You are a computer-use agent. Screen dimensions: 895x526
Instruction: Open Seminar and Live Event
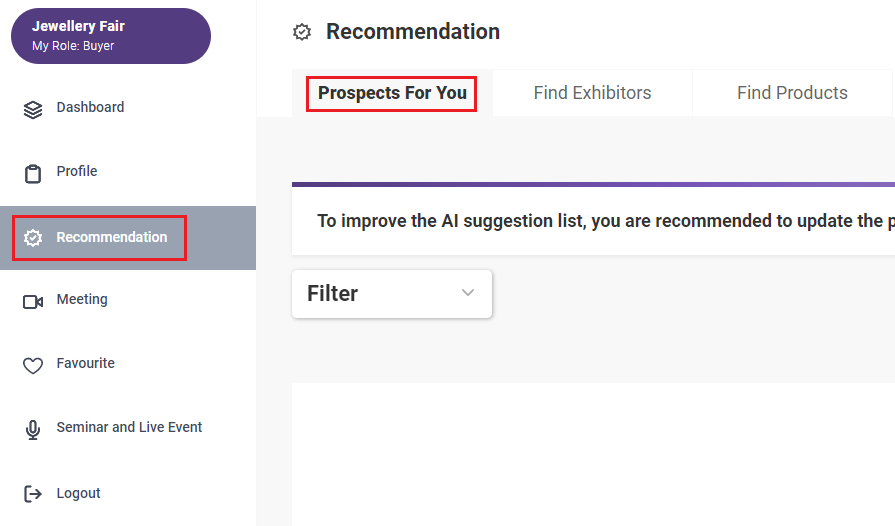tap(128, 428)
